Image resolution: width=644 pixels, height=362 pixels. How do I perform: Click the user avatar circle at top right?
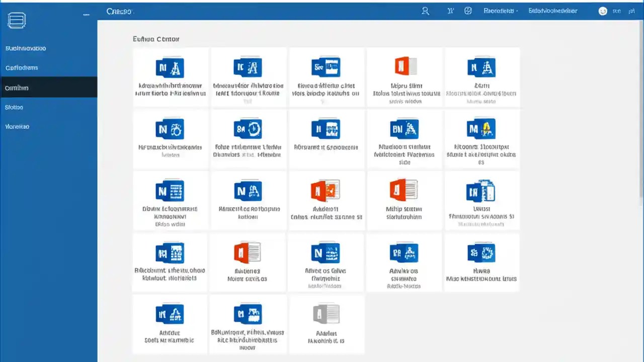pyautogui.click(x=603, y=11)
